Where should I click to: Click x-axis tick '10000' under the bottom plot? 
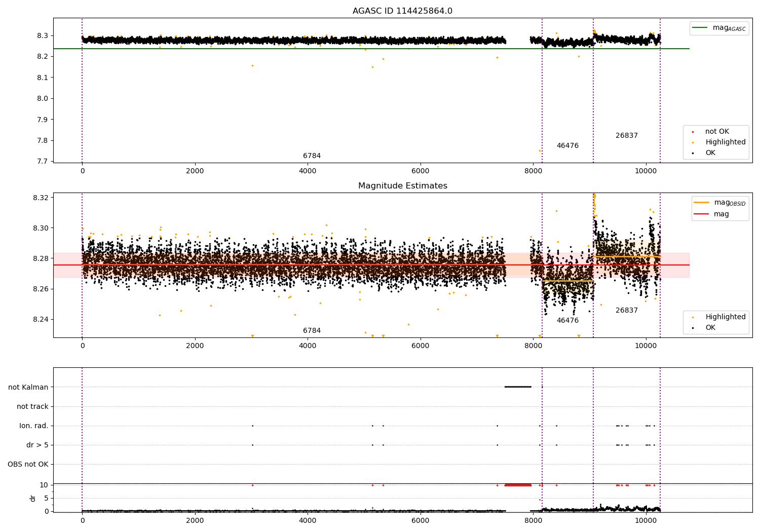(x=646, y=521)
